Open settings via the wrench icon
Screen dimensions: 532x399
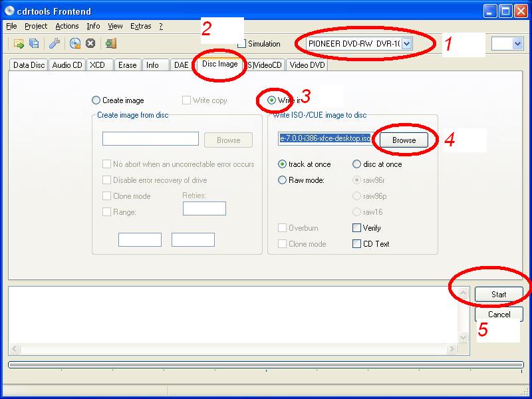point(55,44)
